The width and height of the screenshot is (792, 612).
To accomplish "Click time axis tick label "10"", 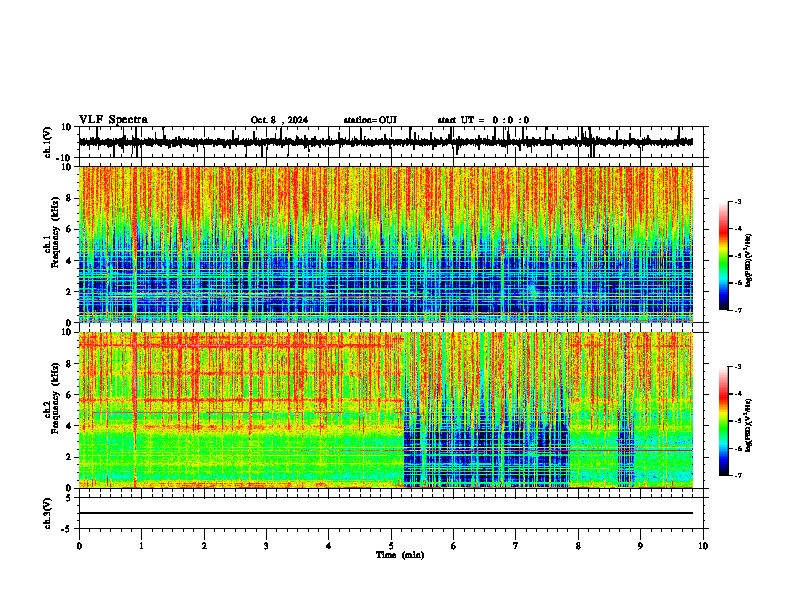I will click(x=703, y=546).
